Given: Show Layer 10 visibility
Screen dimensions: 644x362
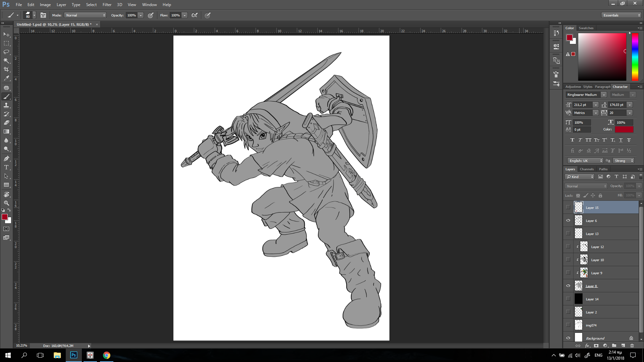Looking at the screenshot, I should pyautogui.click(x=568, y=260).
